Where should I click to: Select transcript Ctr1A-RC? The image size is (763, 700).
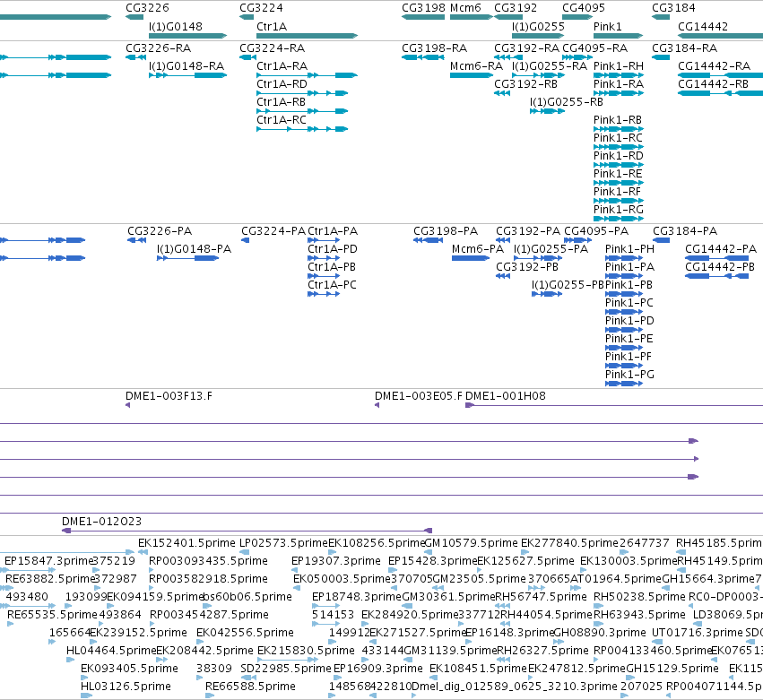(282, 120)
